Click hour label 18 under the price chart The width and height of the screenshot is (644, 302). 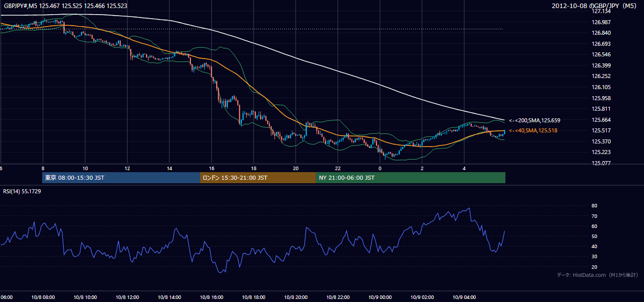(254, 168)
